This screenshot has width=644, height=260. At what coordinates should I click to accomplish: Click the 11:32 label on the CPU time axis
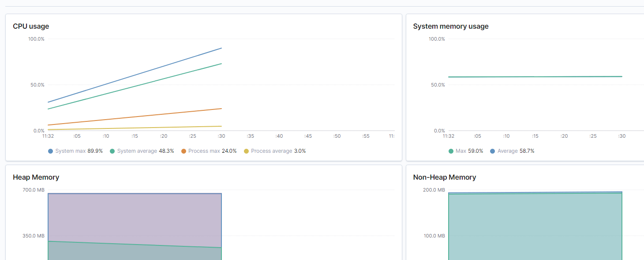(48, 136)
